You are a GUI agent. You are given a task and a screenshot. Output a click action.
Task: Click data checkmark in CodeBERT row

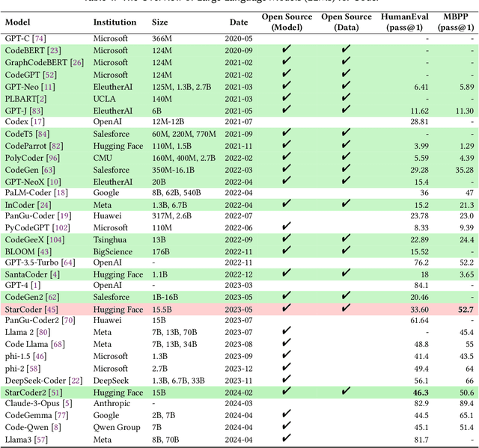point(346,49)
